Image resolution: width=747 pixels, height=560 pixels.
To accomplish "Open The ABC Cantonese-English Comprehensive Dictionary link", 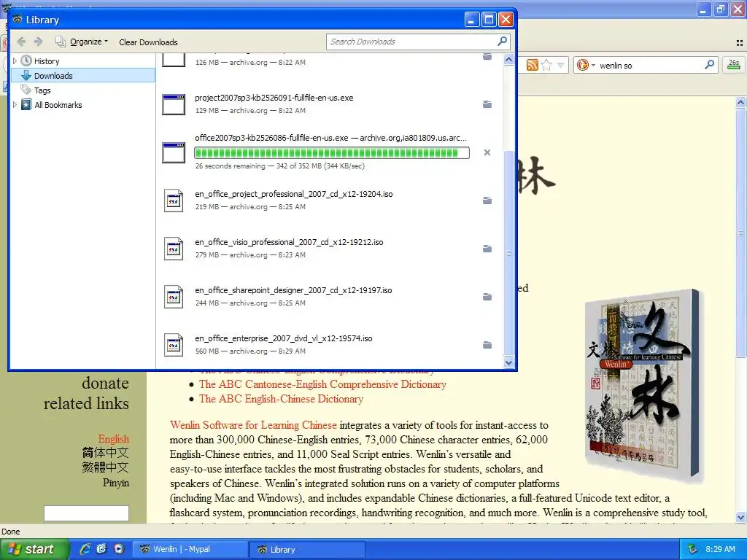I will pos(322,384).
